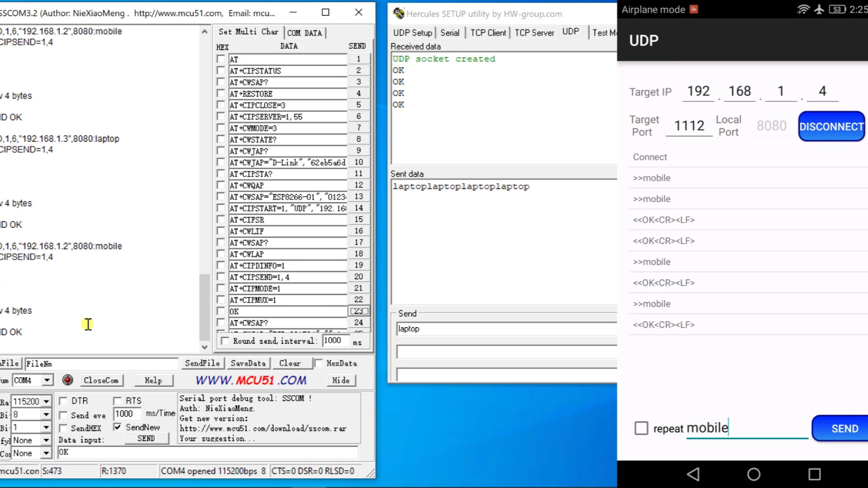Tap the Android home circle icon

tap(754, 474)
